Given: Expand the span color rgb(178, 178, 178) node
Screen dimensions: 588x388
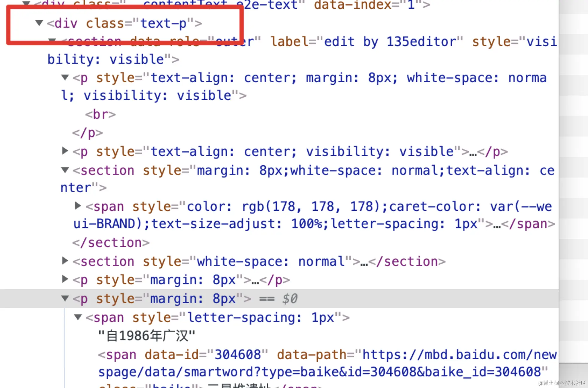Looking at the screenshot, I should tap(78, 206).
